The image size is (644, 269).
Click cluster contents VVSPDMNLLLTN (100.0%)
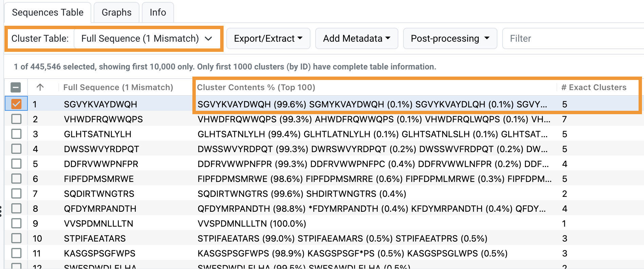point(252,224)
